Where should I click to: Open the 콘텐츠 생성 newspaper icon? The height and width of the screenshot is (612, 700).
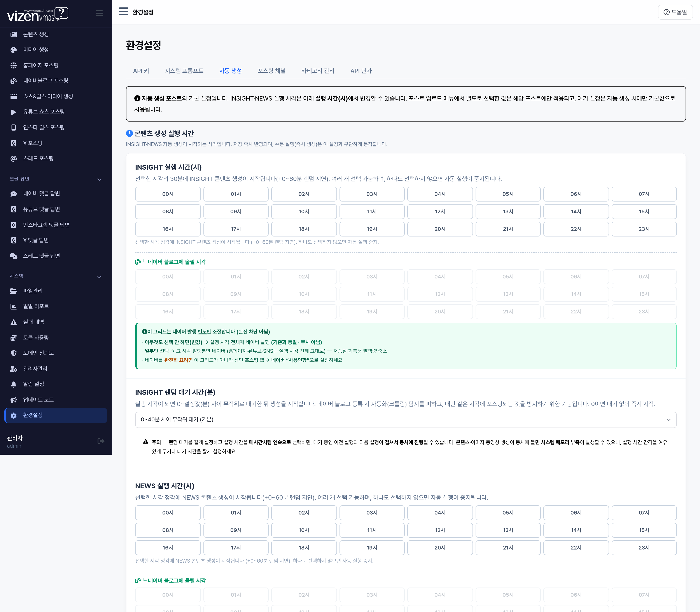(13, 34)
